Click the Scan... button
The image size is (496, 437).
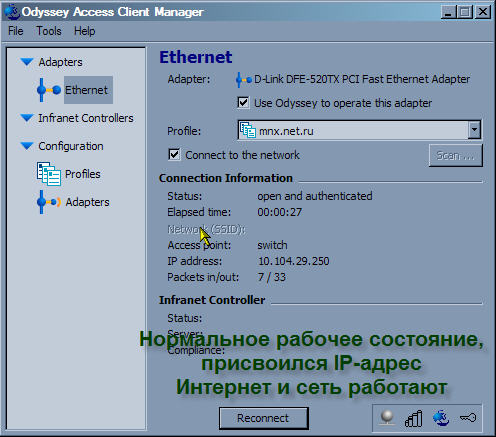(455, 155)
